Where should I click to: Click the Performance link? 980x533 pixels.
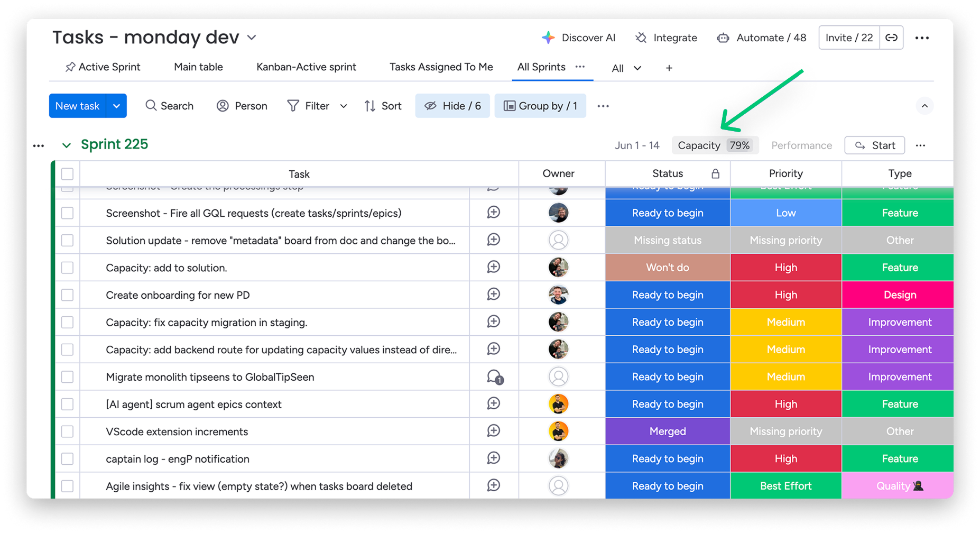801,145
